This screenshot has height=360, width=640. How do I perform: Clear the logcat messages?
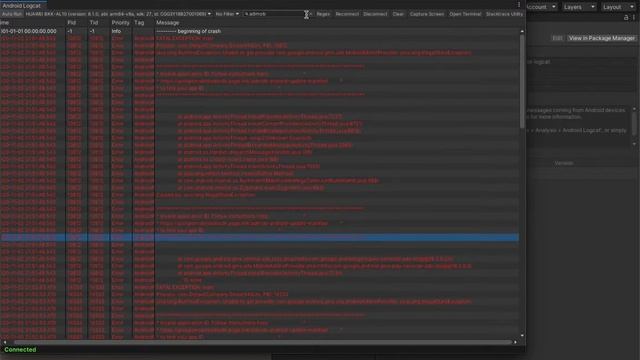(x=398, y=14)
